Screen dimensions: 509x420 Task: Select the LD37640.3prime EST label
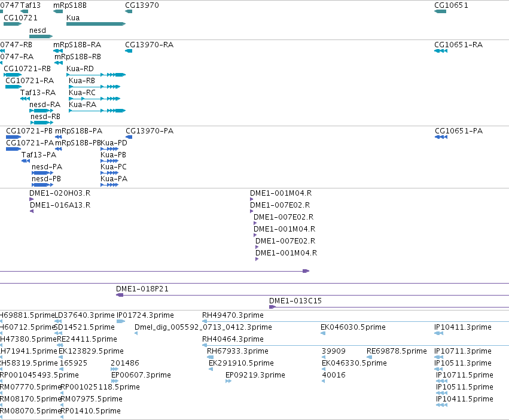84,315
